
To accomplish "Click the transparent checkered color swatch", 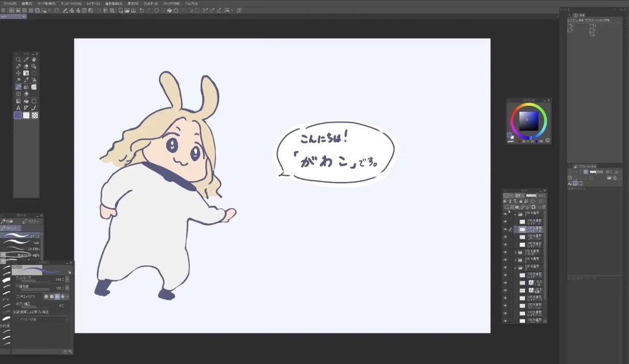I will coord(35,115).
